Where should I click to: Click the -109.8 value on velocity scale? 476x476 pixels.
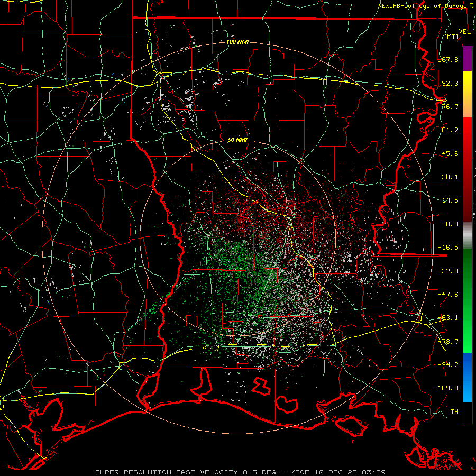pyautogui.click(x=446, y=388)
